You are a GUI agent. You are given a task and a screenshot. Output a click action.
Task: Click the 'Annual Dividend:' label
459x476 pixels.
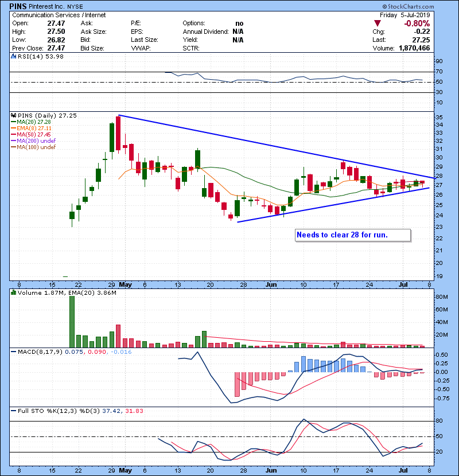(205, 32)
